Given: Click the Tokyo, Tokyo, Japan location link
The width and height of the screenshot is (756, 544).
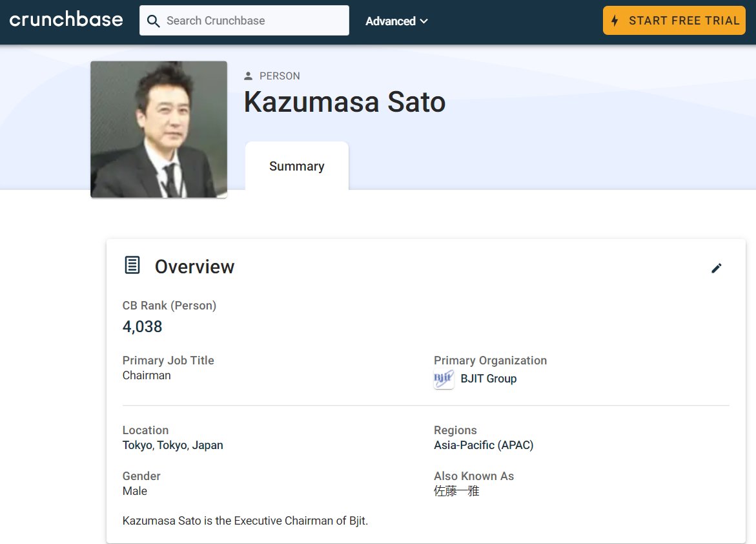Looking at the screenshot, I should [x=172, y=445].
